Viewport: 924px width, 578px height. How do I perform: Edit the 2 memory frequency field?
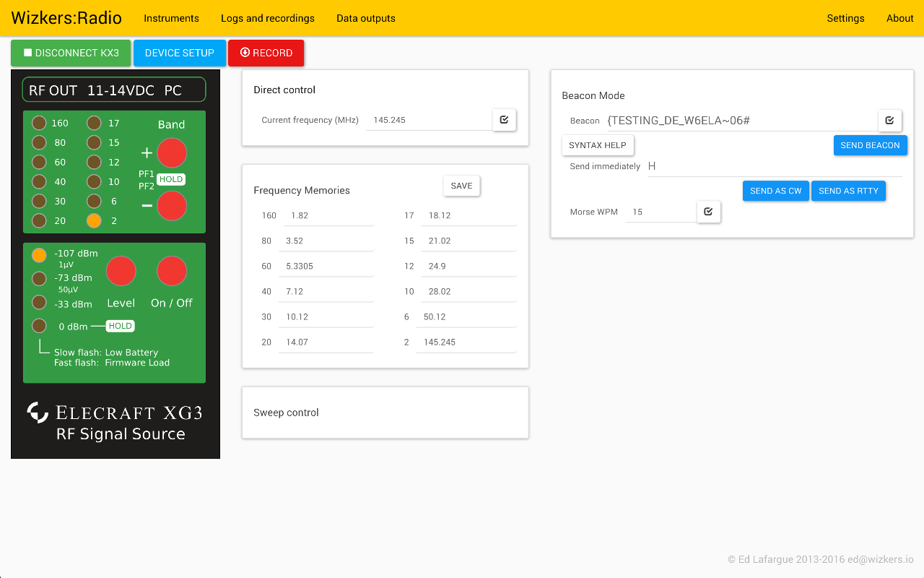466,342
